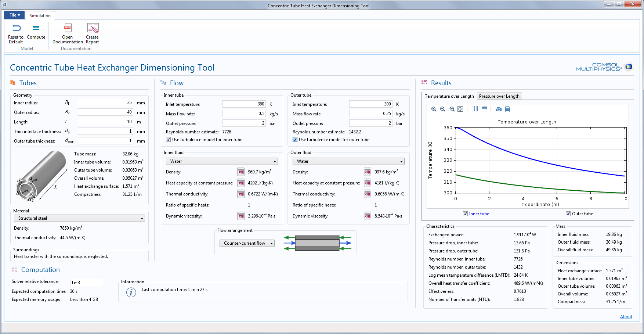This screenshot has width=644, height=334.
Task: Edit the tube Length field
Action: [105, 122]
